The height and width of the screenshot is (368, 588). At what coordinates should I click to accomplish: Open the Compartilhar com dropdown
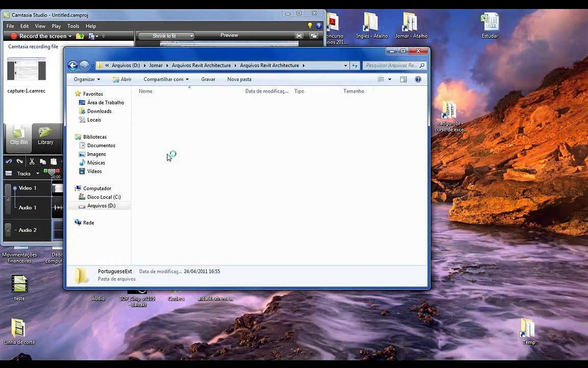click(166, 79)
